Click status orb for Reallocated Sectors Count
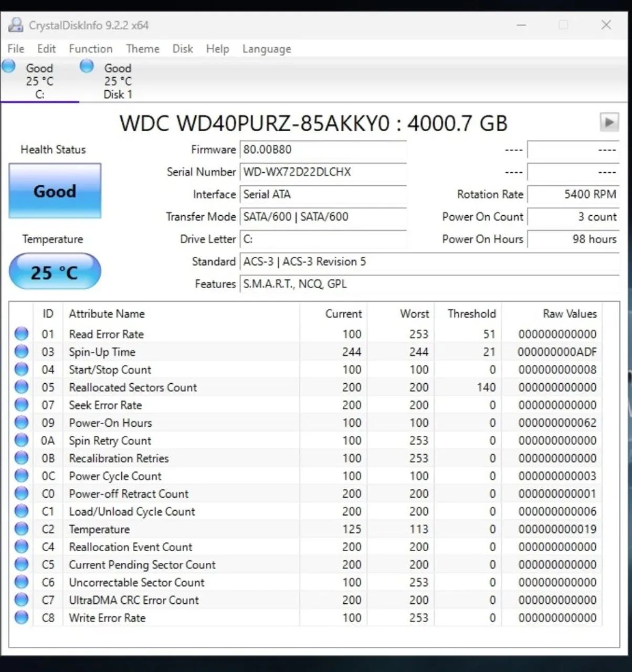 (22, 387)
